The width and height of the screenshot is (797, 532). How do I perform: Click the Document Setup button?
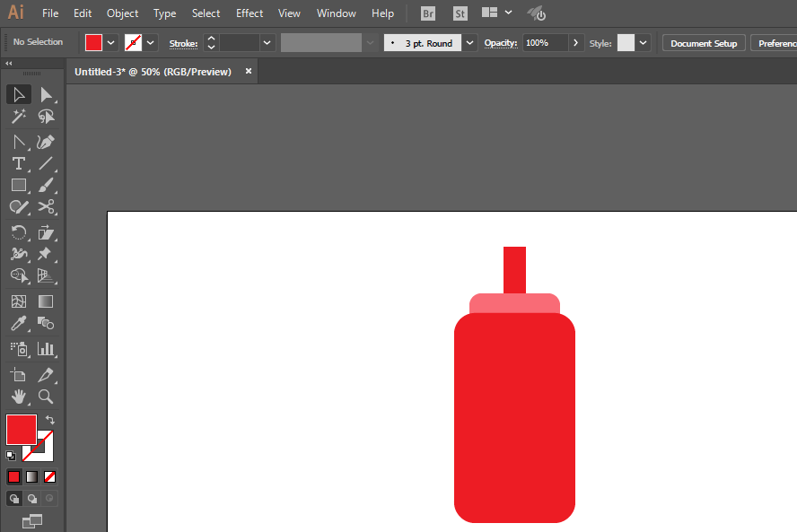tap(704, 43)
